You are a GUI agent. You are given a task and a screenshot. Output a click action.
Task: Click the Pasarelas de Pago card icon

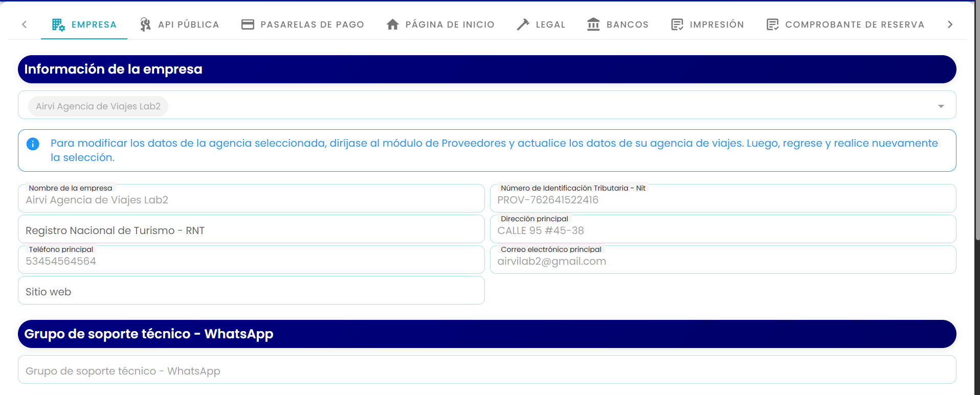click(x=248, y=25)
